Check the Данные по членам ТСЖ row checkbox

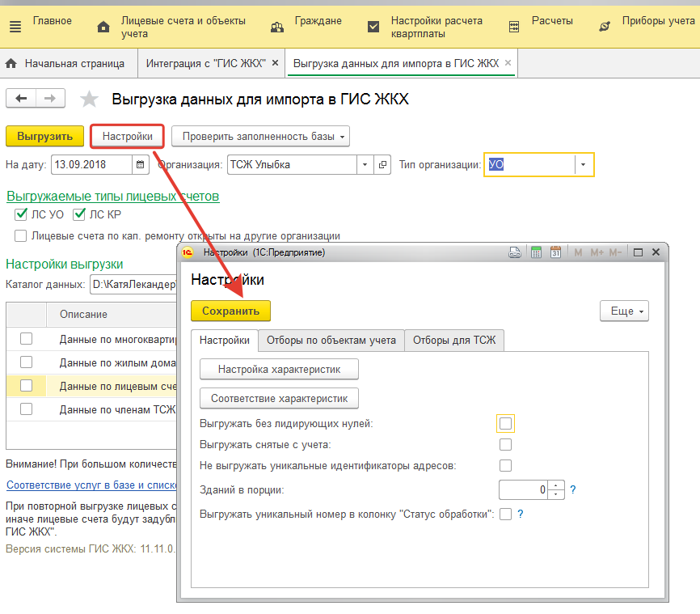point(27,409)
